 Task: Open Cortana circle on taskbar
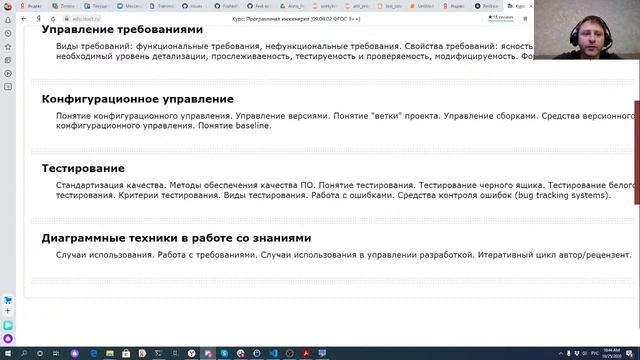click(40, 353)
